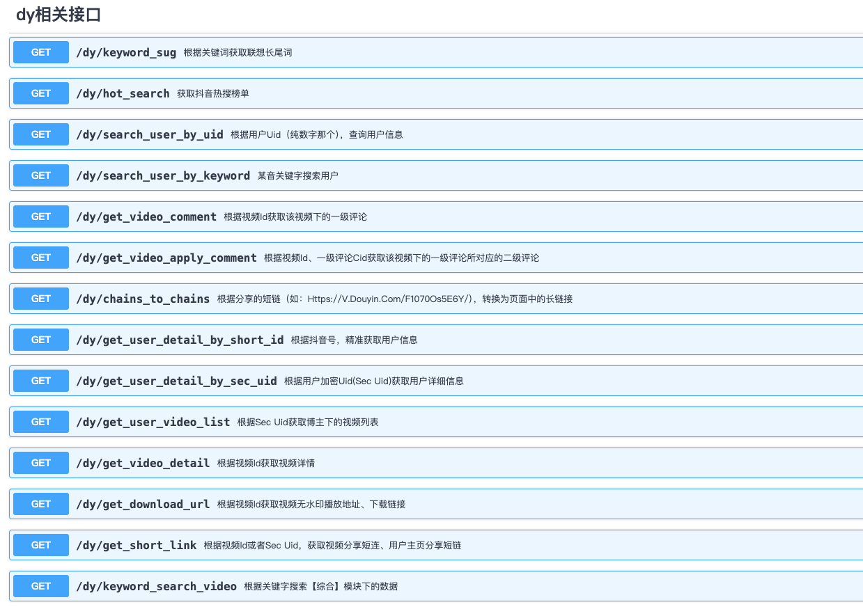Screen dimensions: 863x616
Task: Click description 根据关键词获取联想长尾词
Action: click(238, 53)
